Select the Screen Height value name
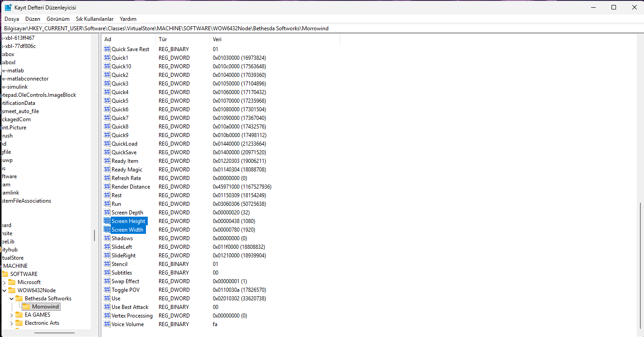The width and height of the screenshot is (644, 337). [x=128, y=221]
